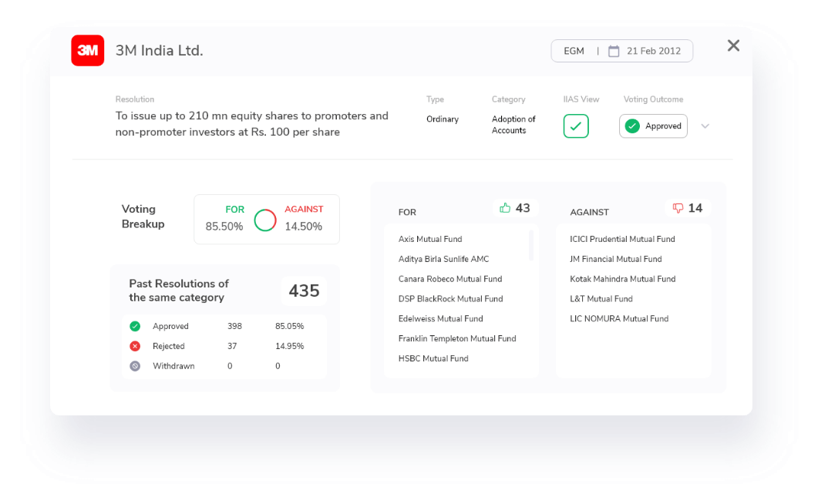Select Axis Mutual Fund in FOR list
The width and height of the screenshot is (818, 504).
pyautogui.click(x=430, y=240)
